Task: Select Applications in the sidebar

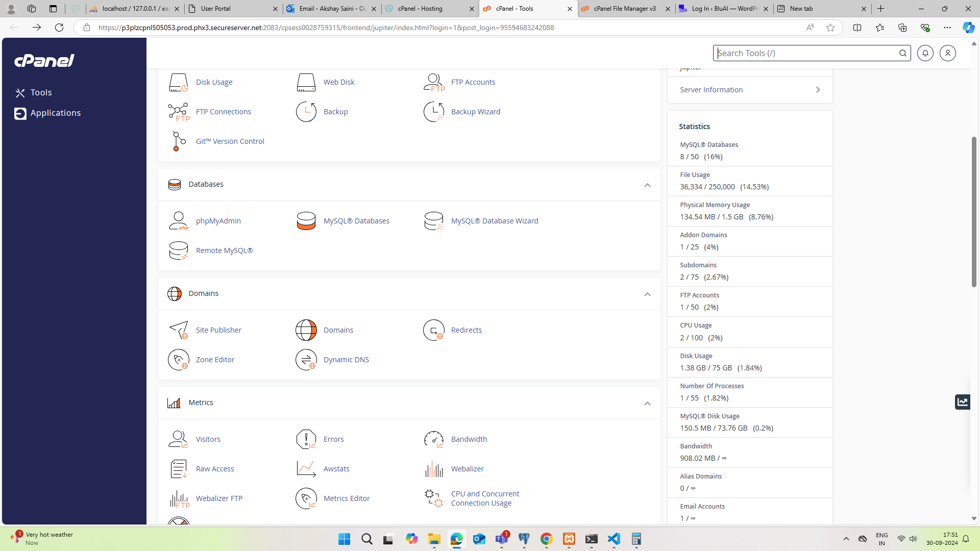Action: tap(48, 113)
